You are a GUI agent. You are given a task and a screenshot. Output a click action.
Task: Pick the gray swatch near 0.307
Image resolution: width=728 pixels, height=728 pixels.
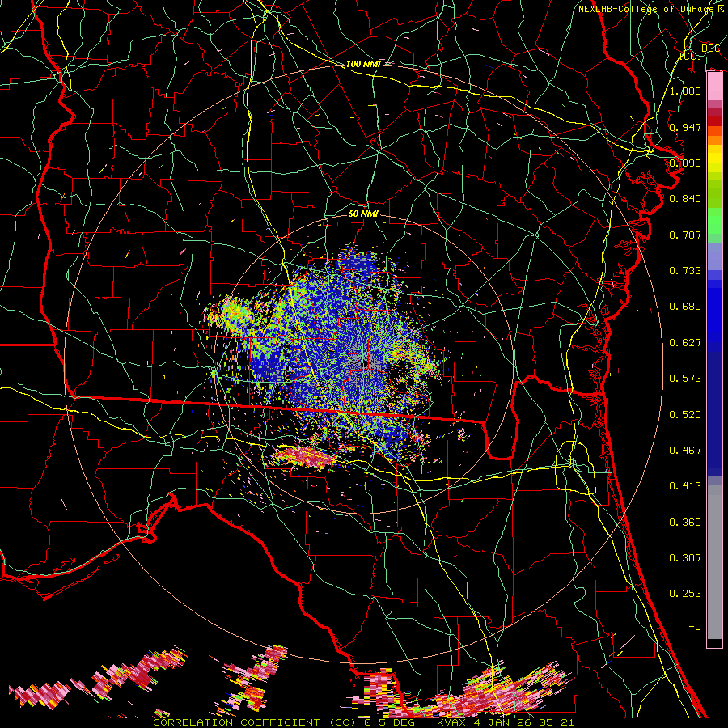(714, 562)
